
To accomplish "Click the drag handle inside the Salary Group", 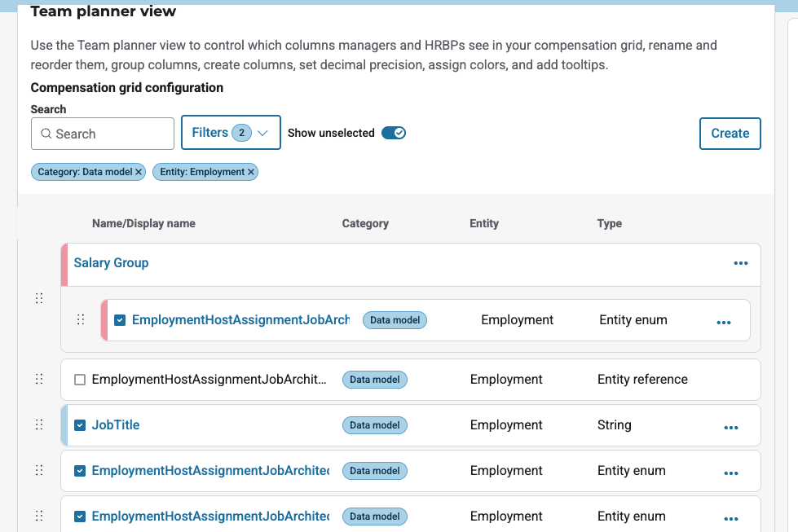I will [80, 319].
